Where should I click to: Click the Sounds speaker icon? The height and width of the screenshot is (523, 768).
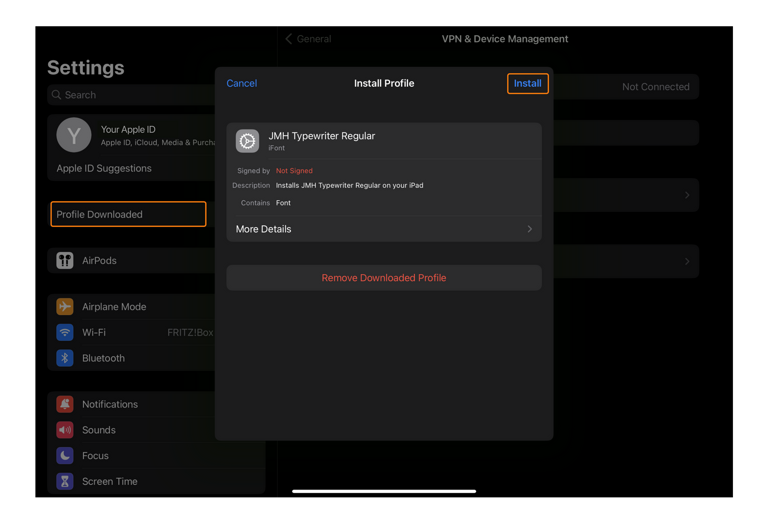[x=65, y=430]
